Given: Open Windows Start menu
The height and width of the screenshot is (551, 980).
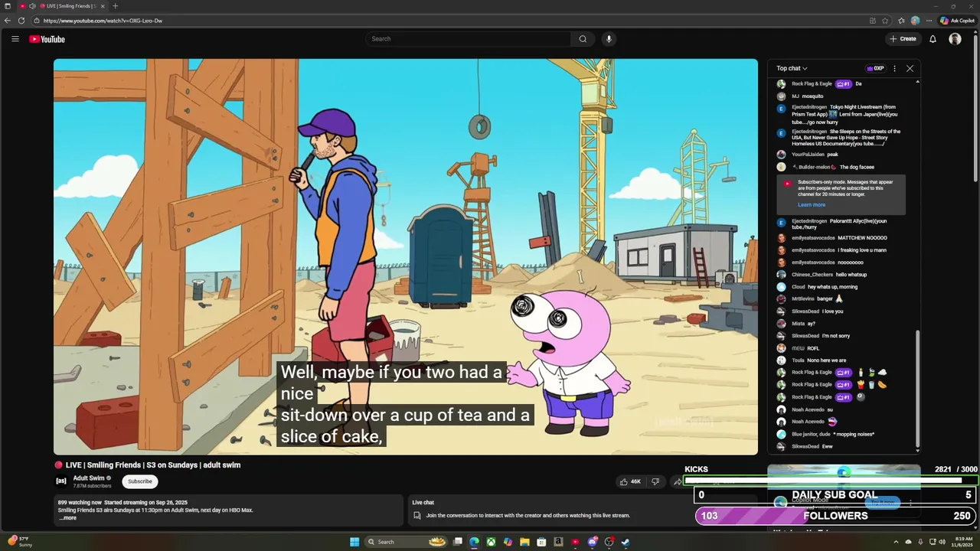Looking at the screenshot, I should coord(354,542).
